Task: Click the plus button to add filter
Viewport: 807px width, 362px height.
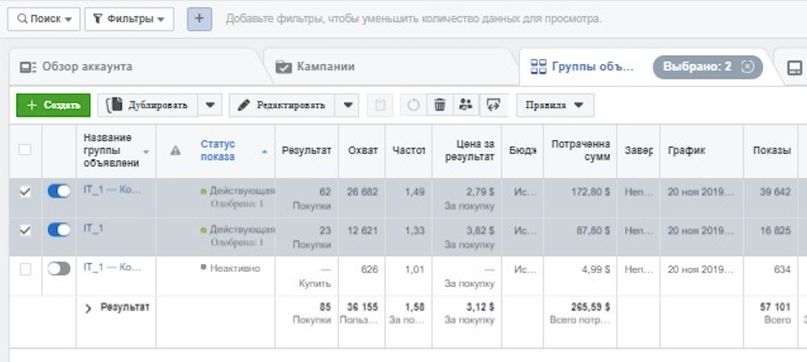Action: (199, 19)
